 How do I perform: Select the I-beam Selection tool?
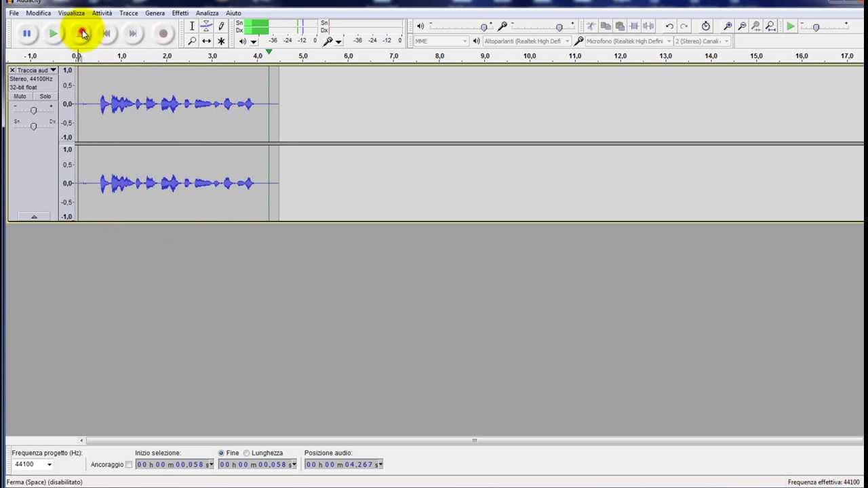point(192,26)
